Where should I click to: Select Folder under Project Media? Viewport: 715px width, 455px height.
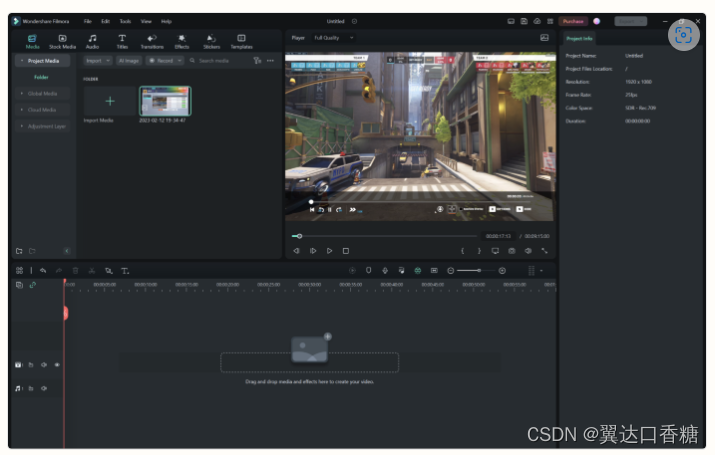(x=41, y=77)
